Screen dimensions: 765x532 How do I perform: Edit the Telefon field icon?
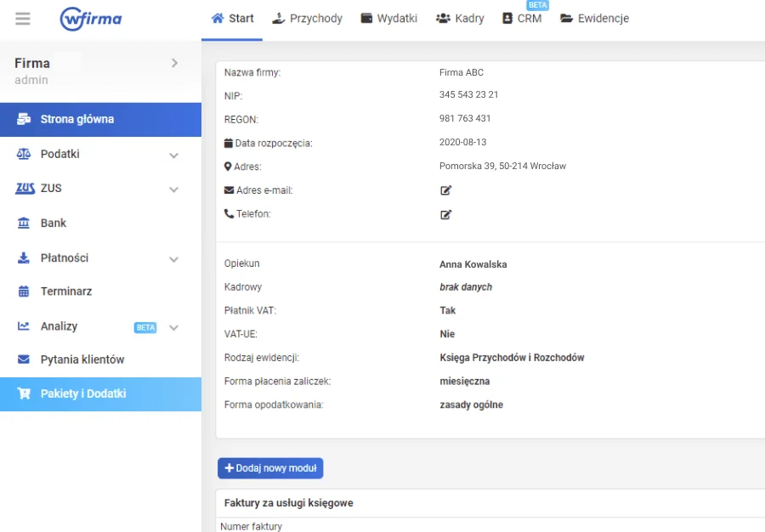(x=446, y=214)
